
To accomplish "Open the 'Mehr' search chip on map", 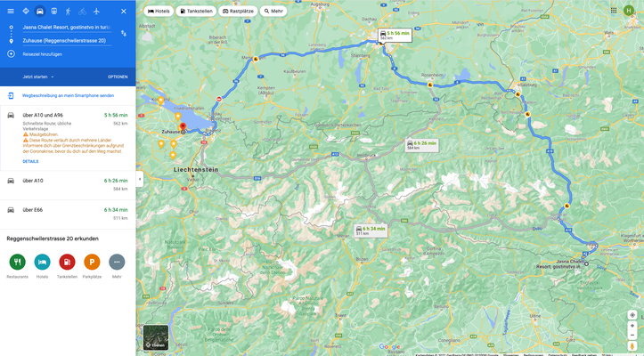I will (273, 11).
